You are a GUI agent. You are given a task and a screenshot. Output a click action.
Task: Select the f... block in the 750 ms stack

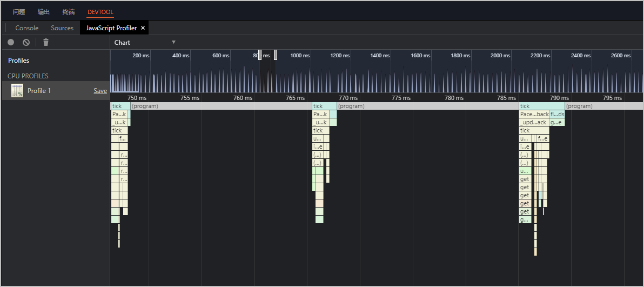point(123,138)
